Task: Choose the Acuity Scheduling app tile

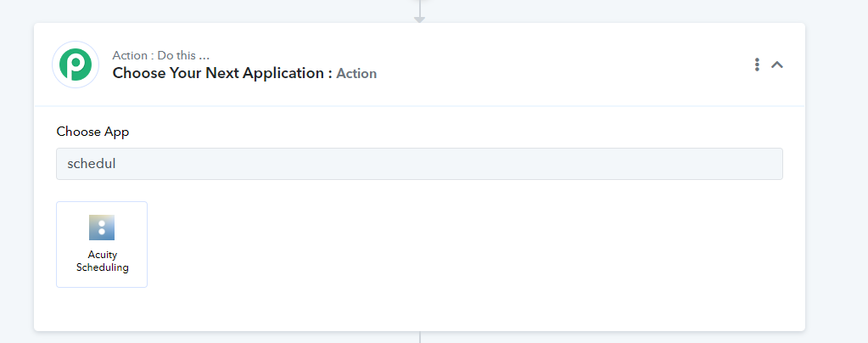Action: 102,245
